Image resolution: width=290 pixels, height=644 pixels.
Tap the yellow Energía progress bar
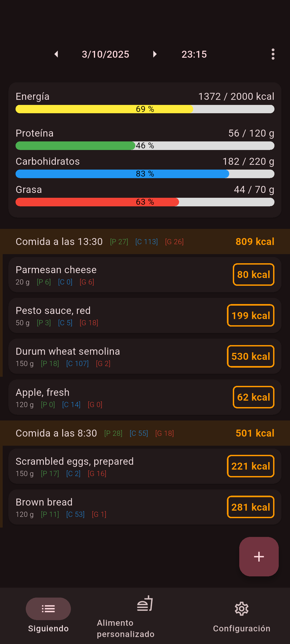click(145, 109)
